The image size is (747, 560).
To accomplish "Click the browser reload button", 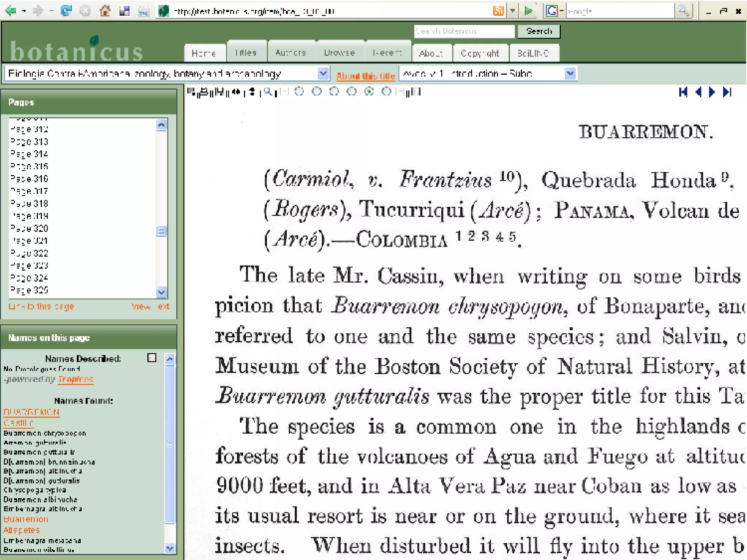I will click(x=66, y=11).
